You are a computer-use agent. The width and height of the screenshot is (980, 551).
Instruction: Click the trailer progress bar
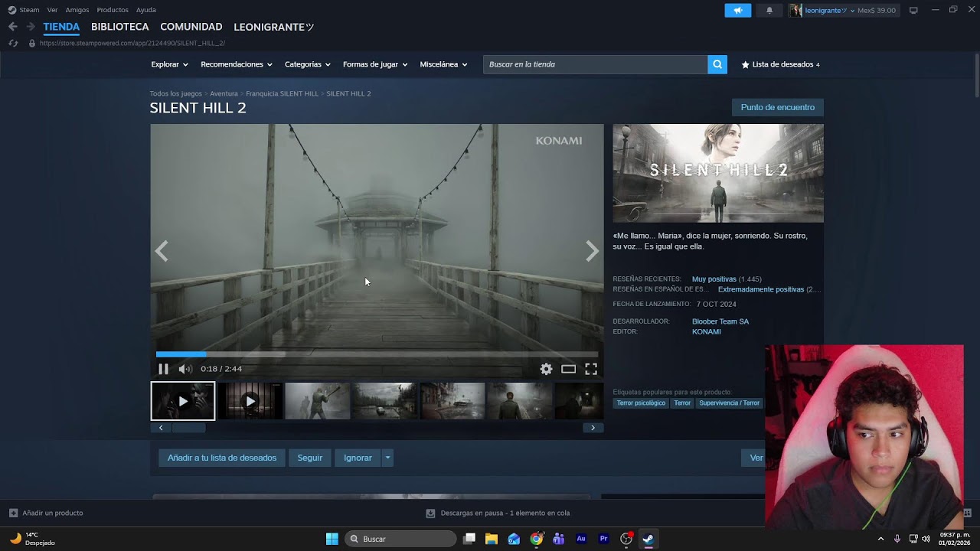[377, 354]
